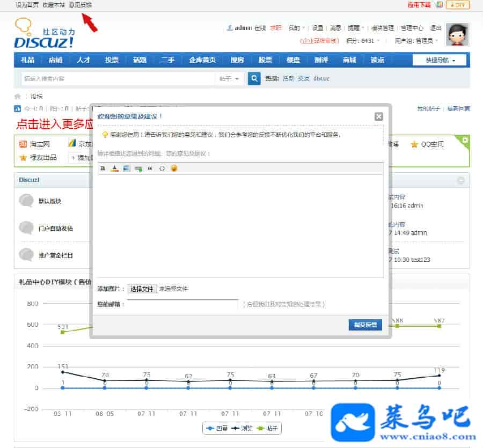Click the 我的帖子 link
This screenshot has width=483, height=448.
[428, 109]
